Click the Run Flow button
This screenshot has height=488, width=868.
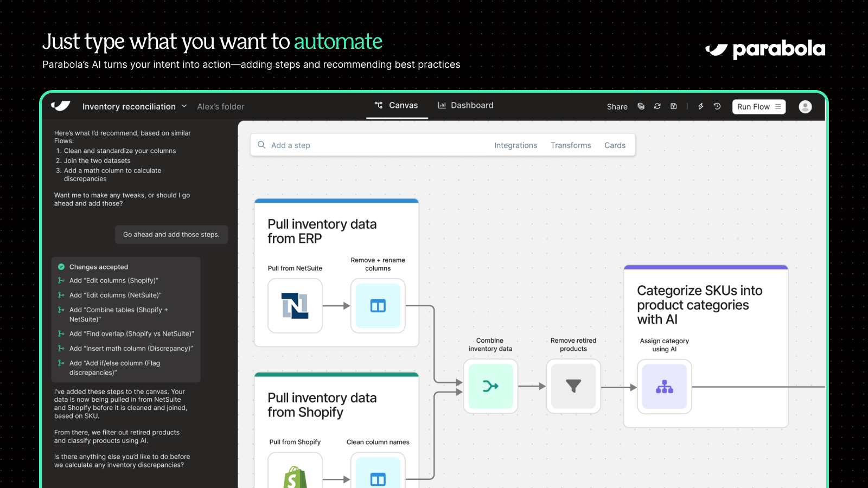759,107
